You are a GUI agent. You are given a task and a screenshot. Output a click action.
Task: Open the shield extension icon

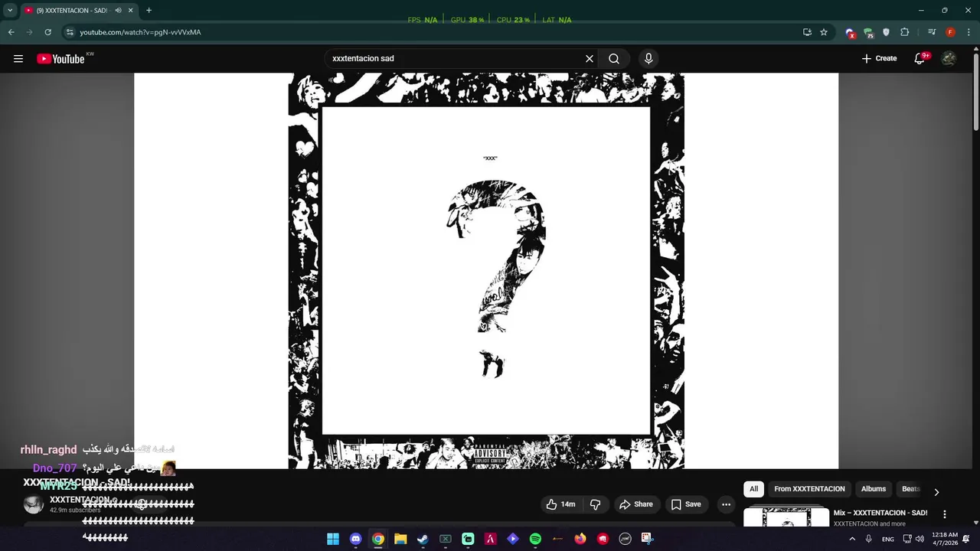point(886,32)
